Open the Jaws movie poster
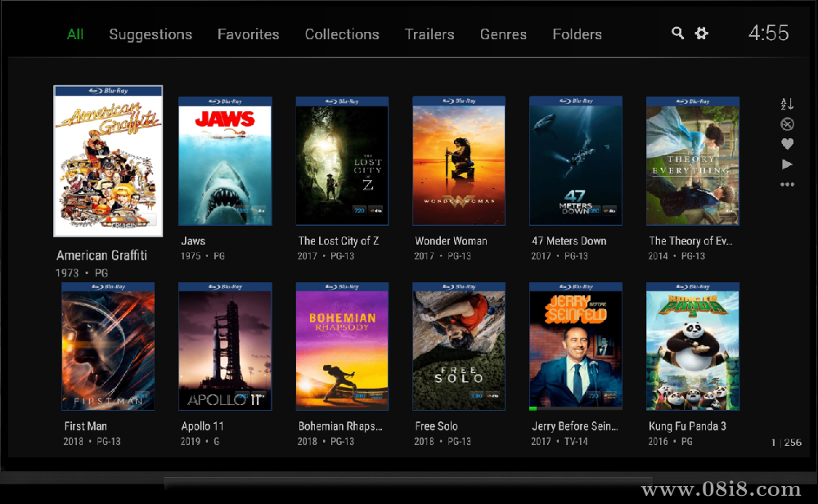This screenshot has width=818, height=504. point(225,161)
